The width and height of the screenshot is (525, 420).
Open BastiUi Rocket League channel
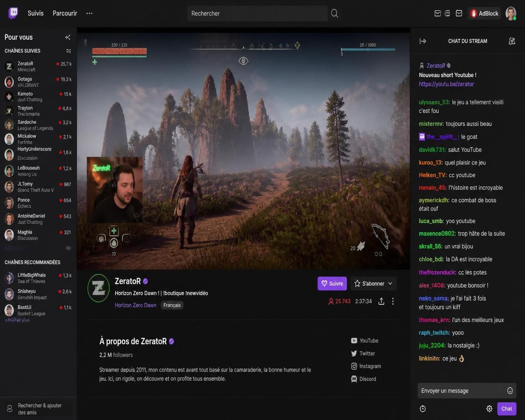tap(37, 310)
